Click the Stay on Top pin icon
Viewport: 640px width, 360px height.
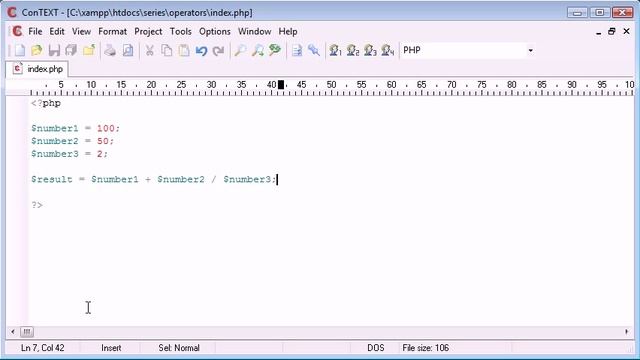(314, 51)
